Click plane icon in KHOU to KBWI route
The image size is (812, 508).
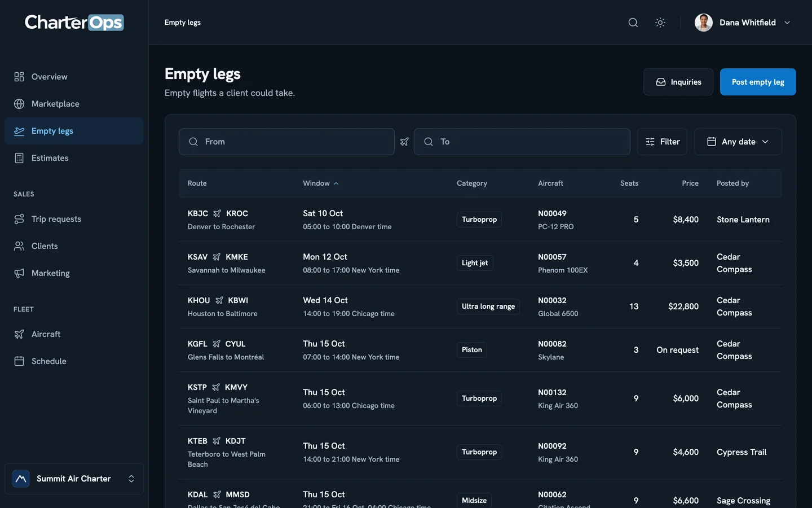[x=219, y=300]
